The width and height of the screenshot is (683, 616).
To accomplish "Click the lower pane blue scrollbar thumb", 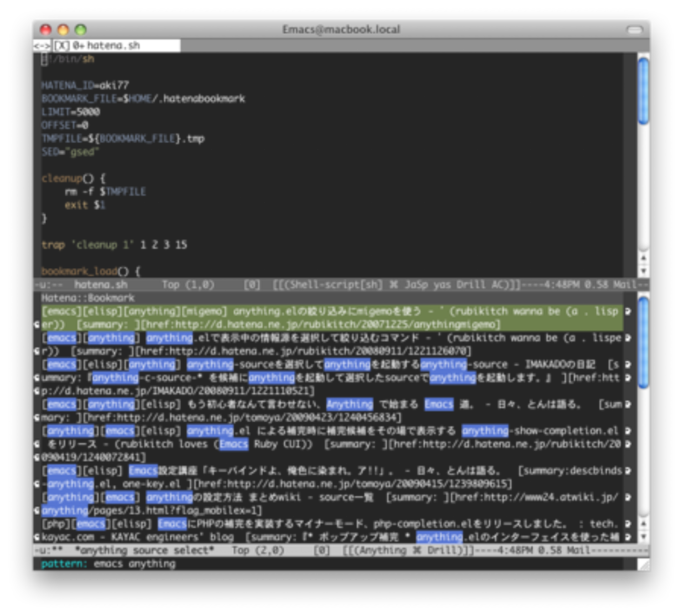I will point(643,344).
